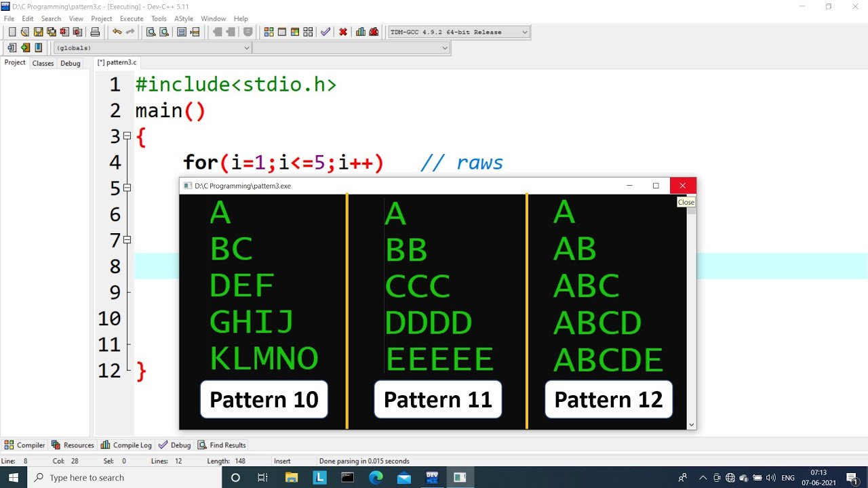Collapse the code fold at line 7
The image size is (868, 488).
pos(127,239)
